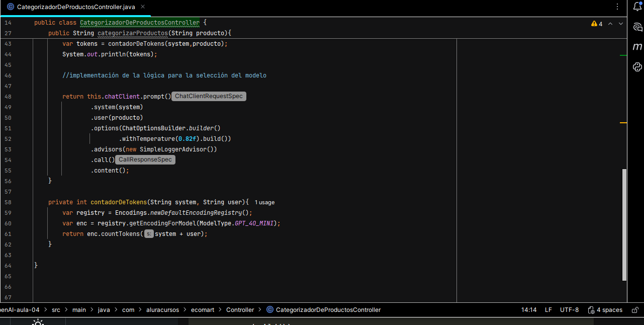
Task: Toggle the read-only lock in the status bar
Action: click(635, 310)
